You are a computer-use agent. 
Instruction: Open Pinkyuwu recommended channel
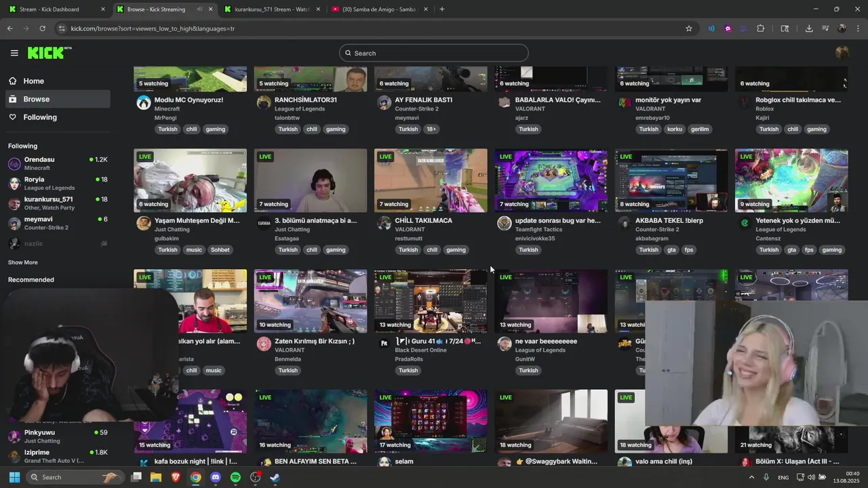click(57, 436)
